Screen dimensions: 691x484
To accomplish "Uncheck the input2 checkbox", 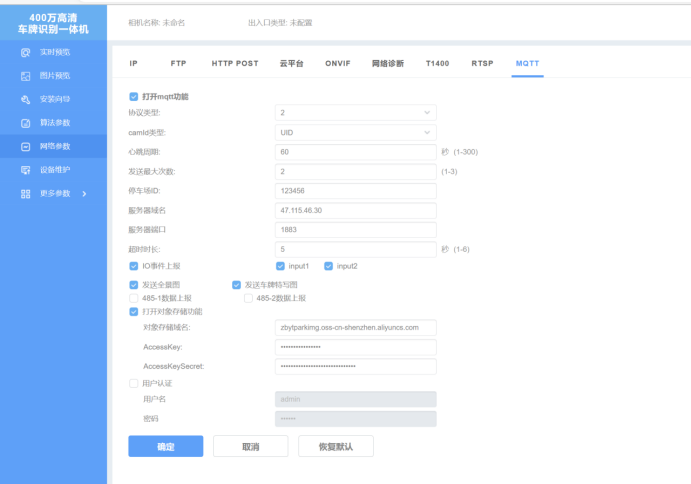I will point(328,266).
